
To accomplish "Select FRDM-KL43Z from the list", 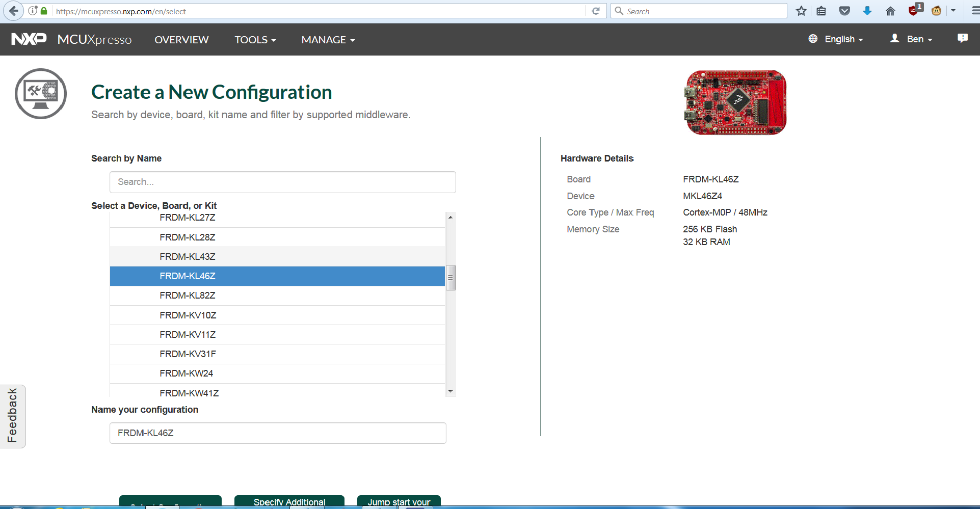I will click(277, 257).
